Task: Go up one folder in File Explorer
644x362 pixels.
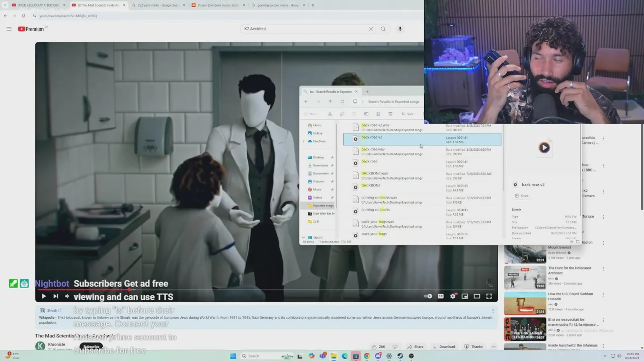Action: click(x=330, y=102)
